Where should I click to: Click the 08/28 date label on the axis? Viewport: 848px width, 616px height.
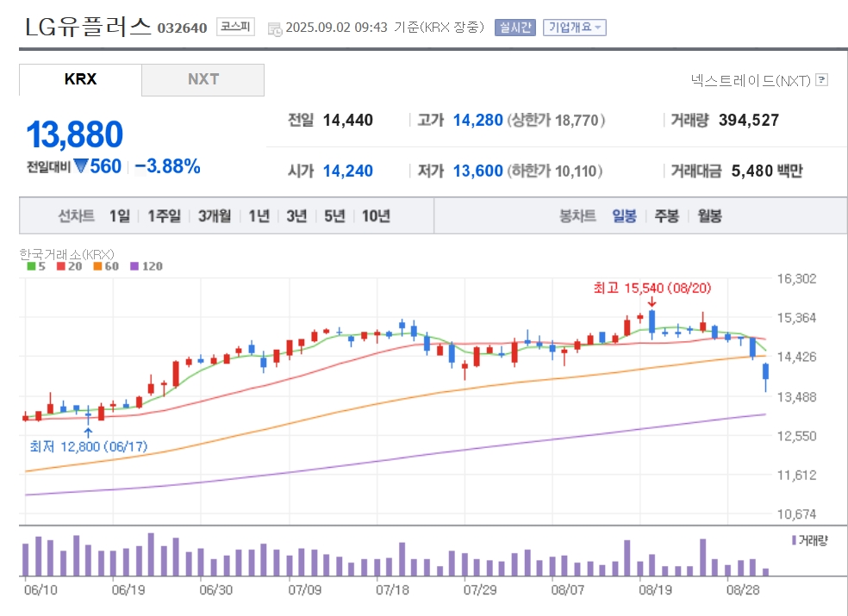[743, 589]
